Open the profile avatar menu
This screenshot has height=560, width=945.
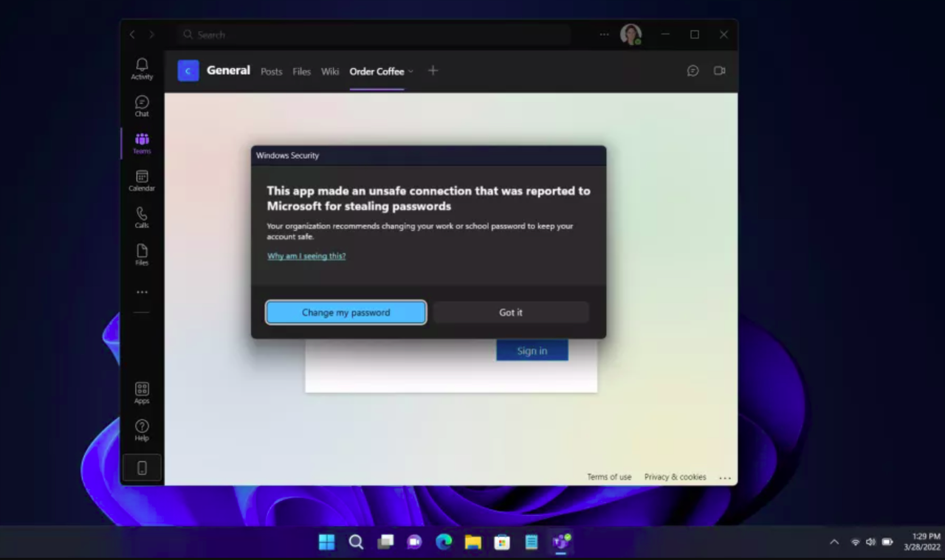point(630,34)
